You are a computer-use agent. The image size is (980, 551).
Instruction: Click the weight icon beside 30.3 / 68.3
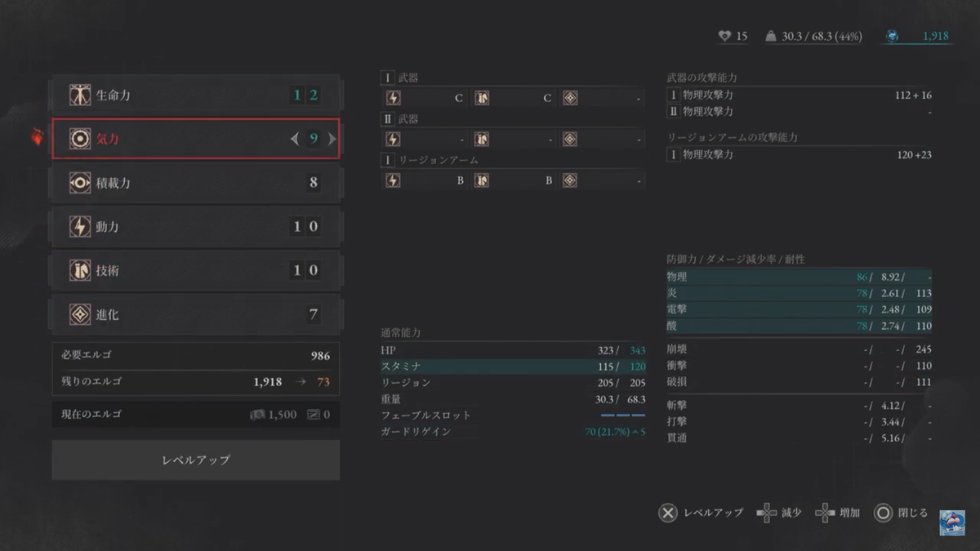(771, 36)
